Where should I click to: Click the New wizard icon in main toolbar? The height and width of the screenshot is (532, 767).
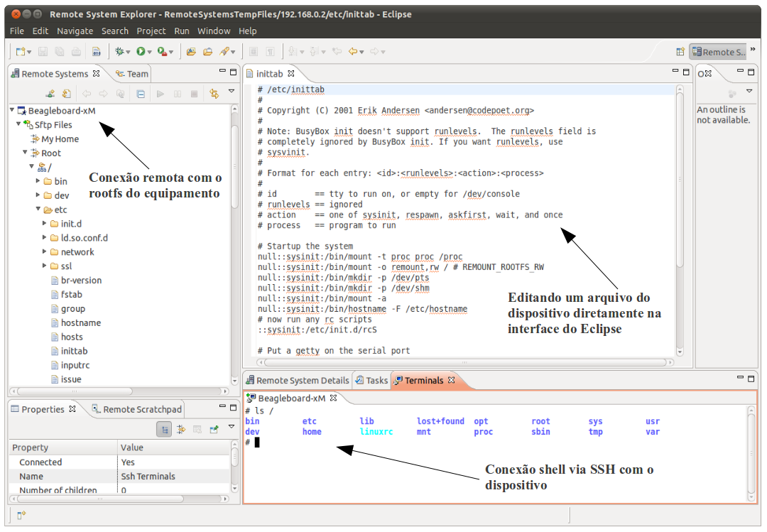click(20, 51)
